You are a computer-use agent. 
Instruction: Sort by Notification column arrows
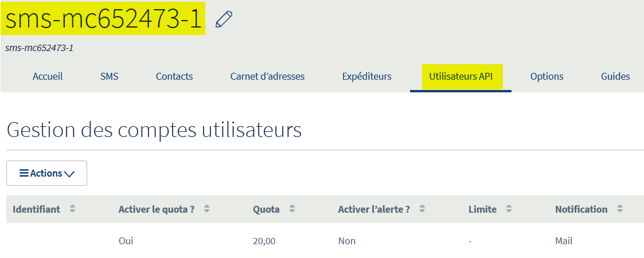pyautogui.click(x=620, y=209)
